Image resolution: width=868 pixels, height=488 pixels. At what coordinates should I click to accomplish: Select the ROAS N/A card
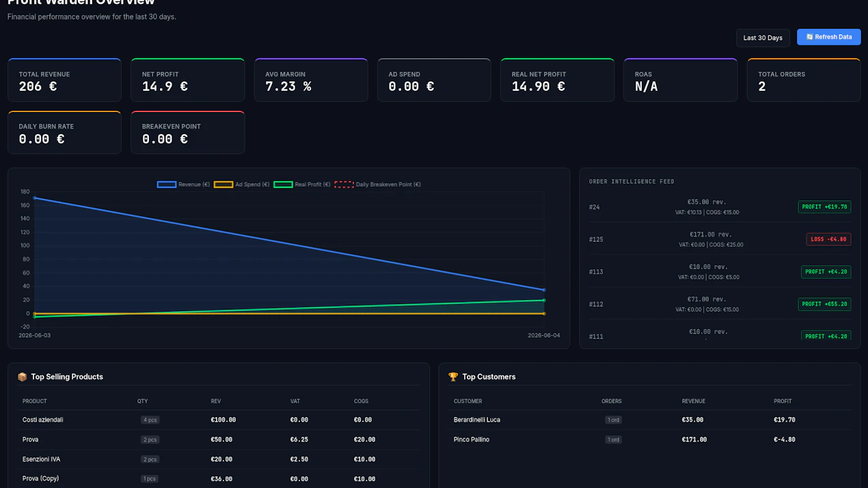pyautogui.click(x=681, y=80)
